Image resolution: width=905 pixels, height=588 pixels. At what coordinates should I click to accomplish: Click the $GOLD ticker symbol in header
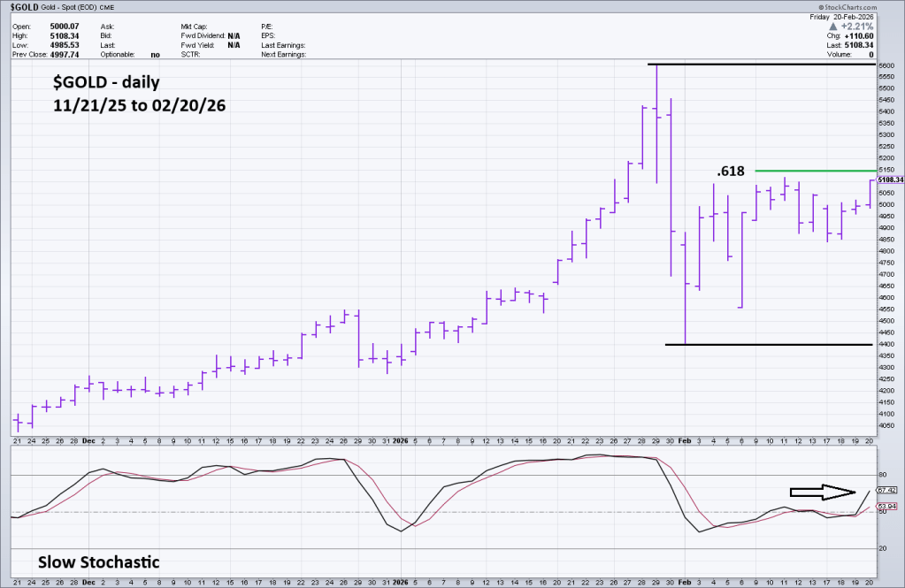pyautogui.click(x=26, y=5)
